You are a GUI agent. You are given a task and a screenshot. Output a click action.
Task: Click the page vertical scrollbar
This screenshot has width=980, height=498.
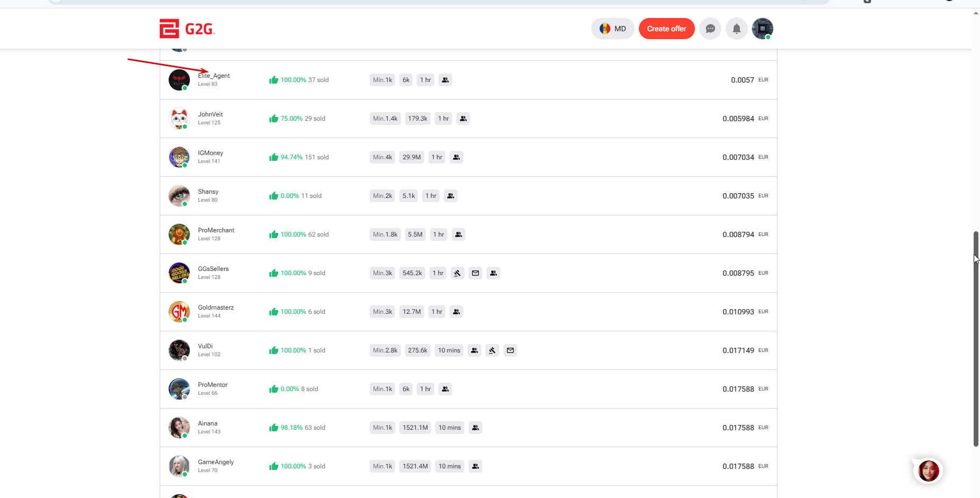(x=976, y=339)
